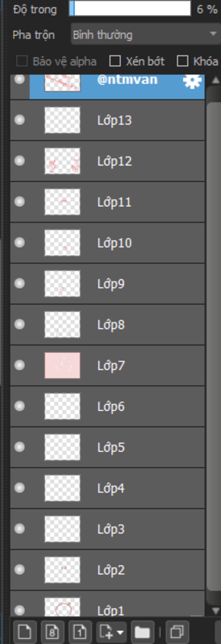This screenshot has height=644, width=221.
Task: Add a new 8-bit layer
Action: (52, 632)
